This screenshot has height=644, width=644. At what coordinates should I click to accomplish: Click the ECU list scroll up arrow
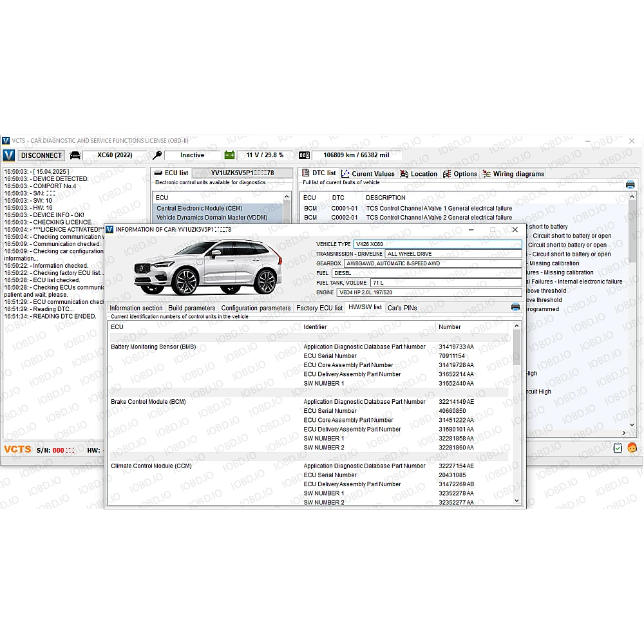(x=287, y=196)
